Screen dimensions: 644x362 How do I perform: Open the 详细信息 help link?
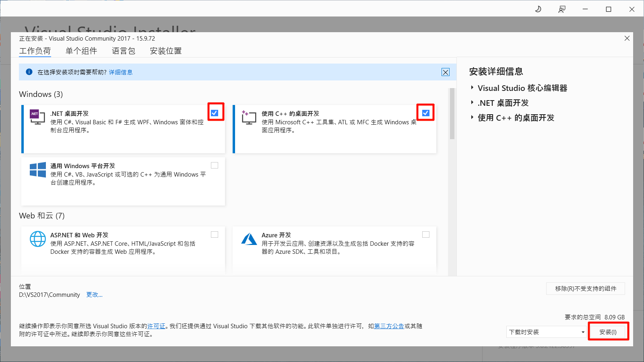(121, 72)
